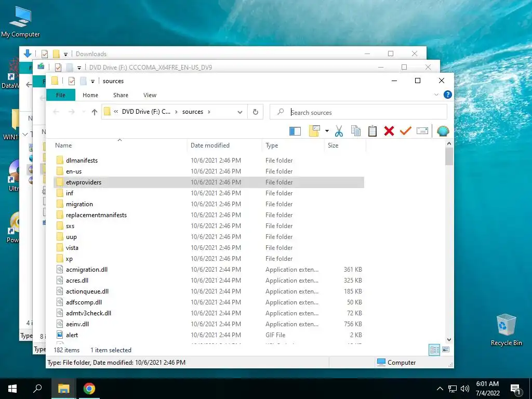Click DVD Drive (F:) breadcrumb segment
The image size is (532, 399).
click(x=146, y=112)
